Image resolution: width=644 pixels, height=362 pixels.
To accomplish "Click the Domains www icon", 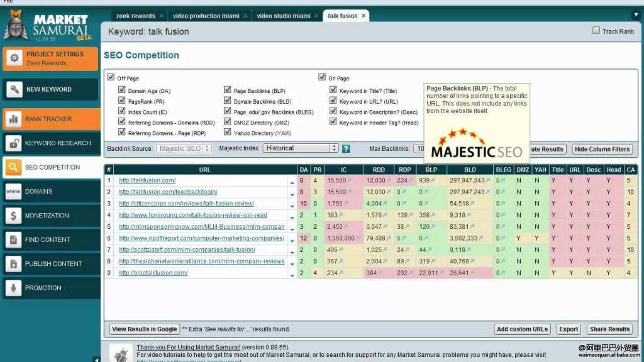I will tap(14, 192).
